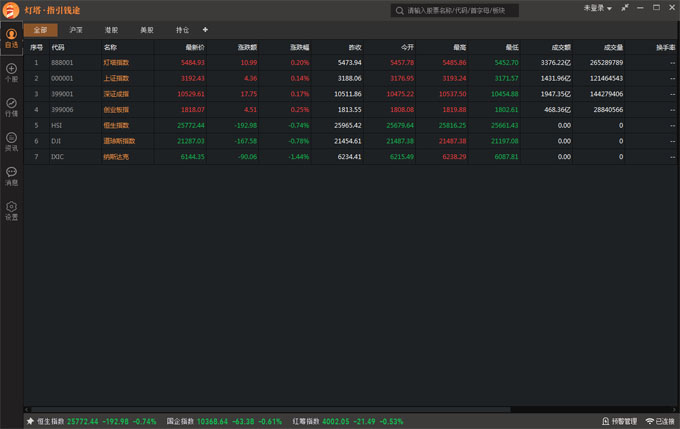Click latest price 5484.93
Viewport: 680px width, 429px height.
[x=193, y=62]
